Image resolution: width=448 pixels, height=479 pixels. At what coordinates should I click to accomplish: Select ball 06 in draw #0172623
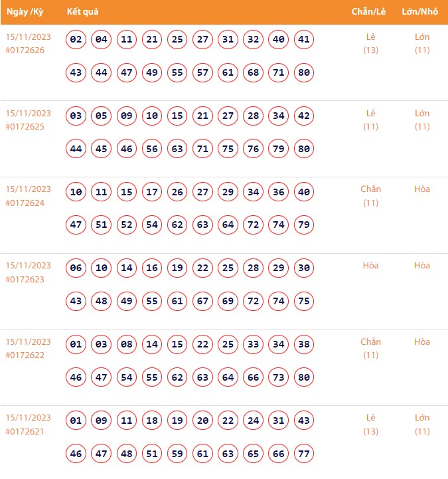coord(76,268)
